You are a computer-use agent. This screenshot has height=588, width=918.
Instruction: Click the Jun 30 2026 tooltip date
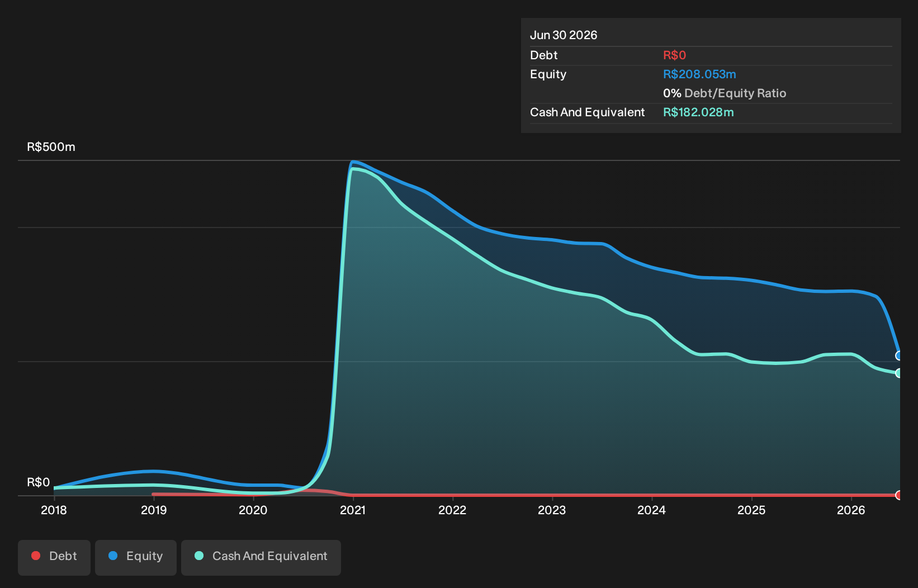tap(564, 35)
